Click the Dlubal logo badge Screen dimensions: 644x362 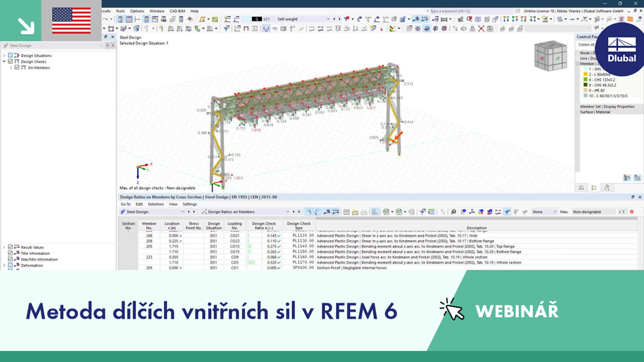click(622, 50)
